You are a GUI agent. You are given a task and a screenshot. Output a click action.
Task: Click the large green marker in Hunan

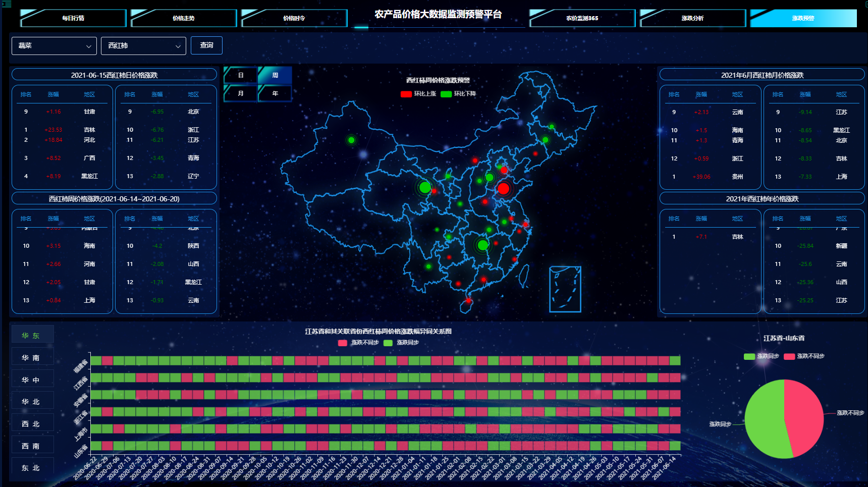coord(483,245)
